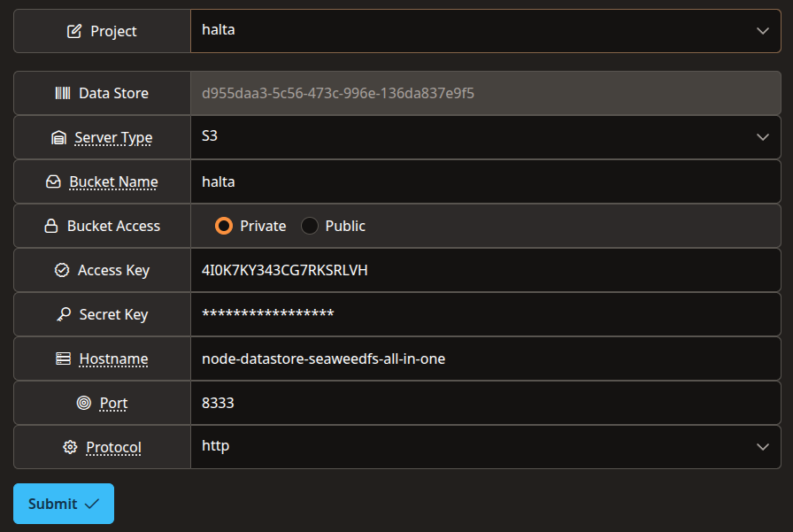Focus the Bucket Name input field
The image size is (793, 532).
[x=486, y=181]
